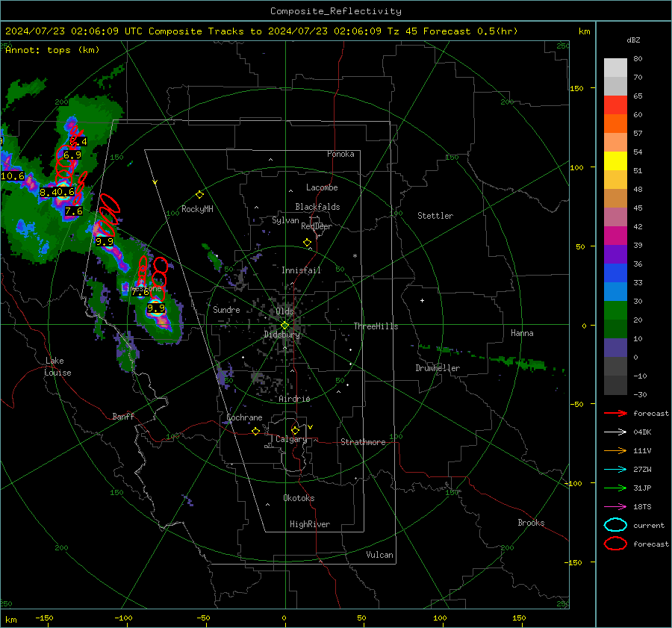Click the 'Forecast 0.5(hr)' header text
672x628 pixels.
(x=470, y=31)
